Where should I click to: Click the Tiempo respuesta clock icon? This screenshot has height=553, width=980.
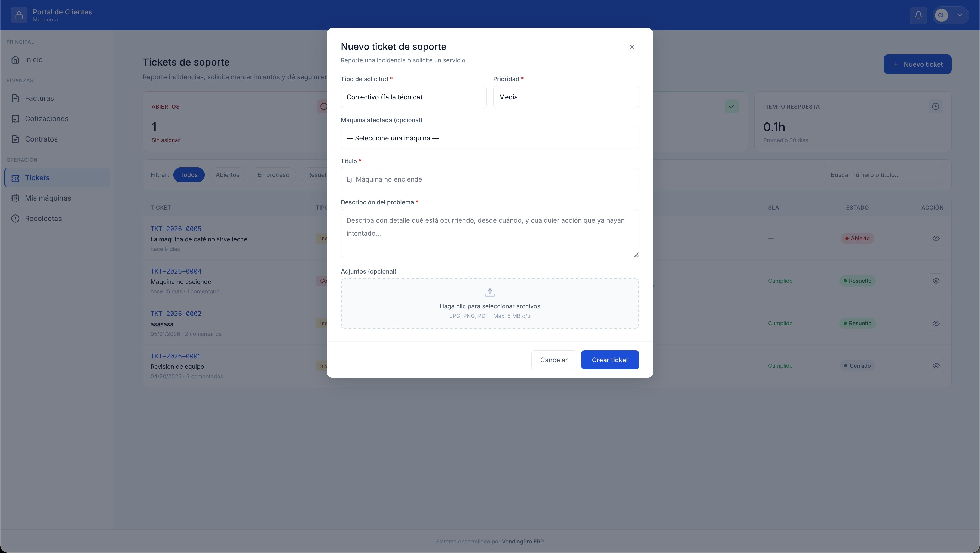click(935, 106)
